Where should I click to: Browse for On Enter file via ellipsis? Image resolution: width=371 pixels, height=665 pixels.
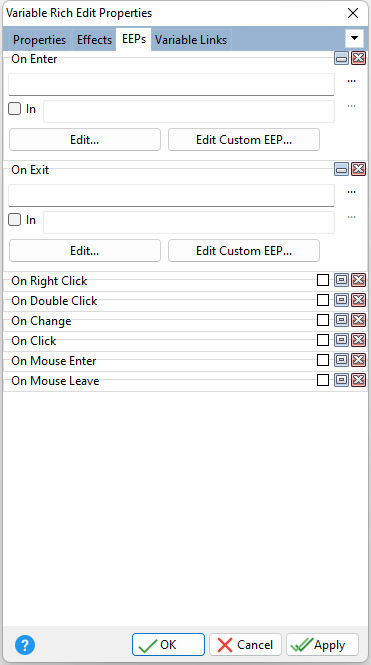[x=351, y=81]
